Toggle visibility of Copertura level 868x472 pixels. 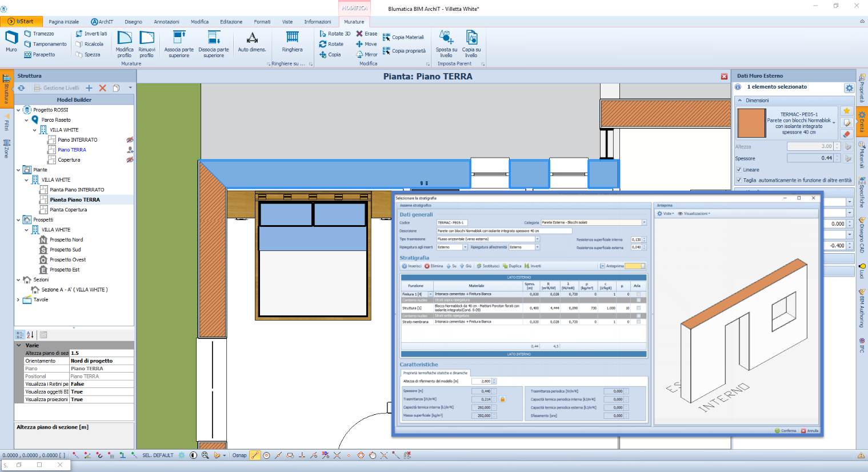[130, 160]
